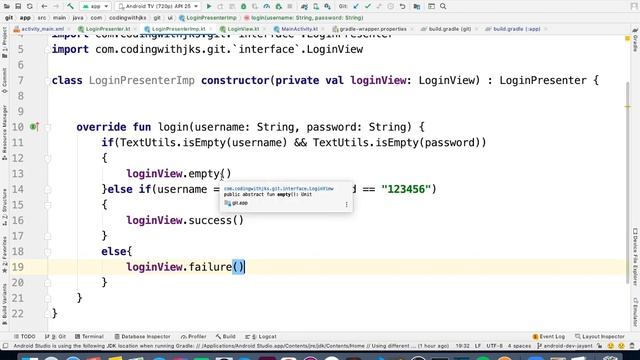Image resolution: width=640 pixels, height=360 pixels.
Task: Open the profiler gauge icon in toolbar
Action: (267, 7)
